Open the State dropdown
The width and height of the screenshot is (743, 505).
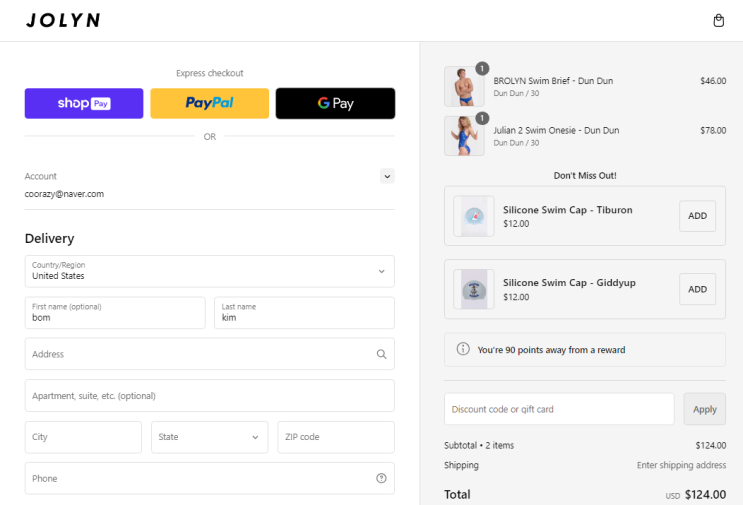[x=209, y=437]
